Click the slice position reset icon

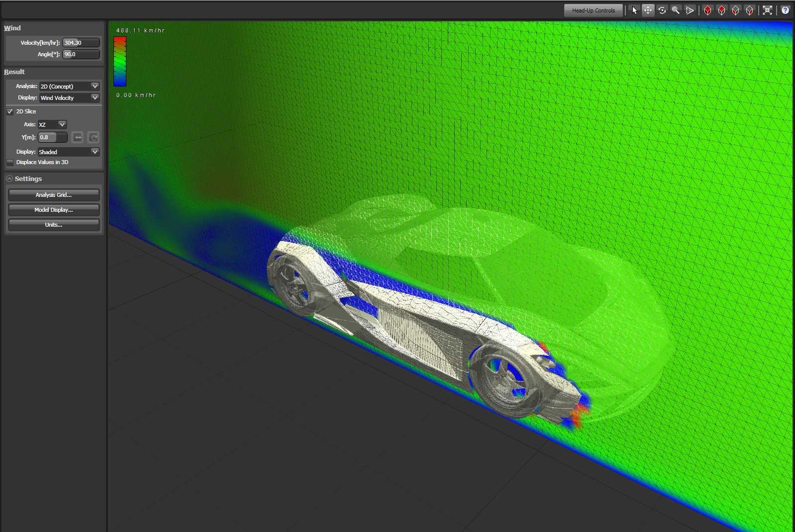coord(93,137)
